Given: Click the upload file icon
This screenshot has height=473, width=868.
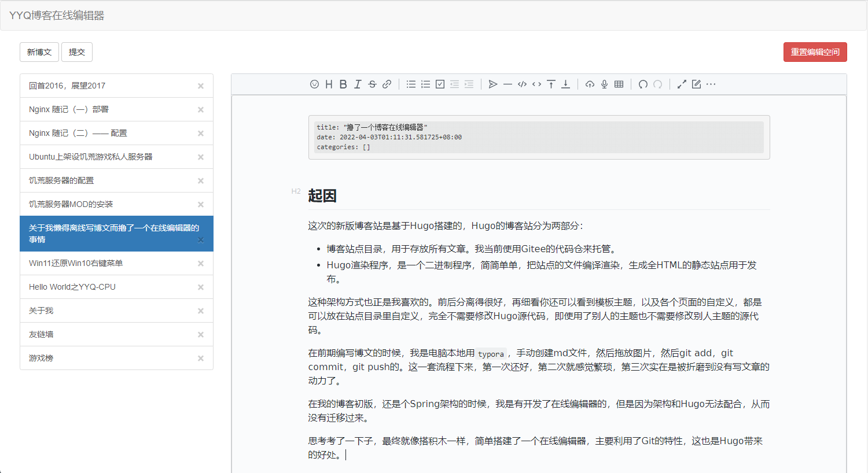Looking at the screenshot, I should [590, 84].
